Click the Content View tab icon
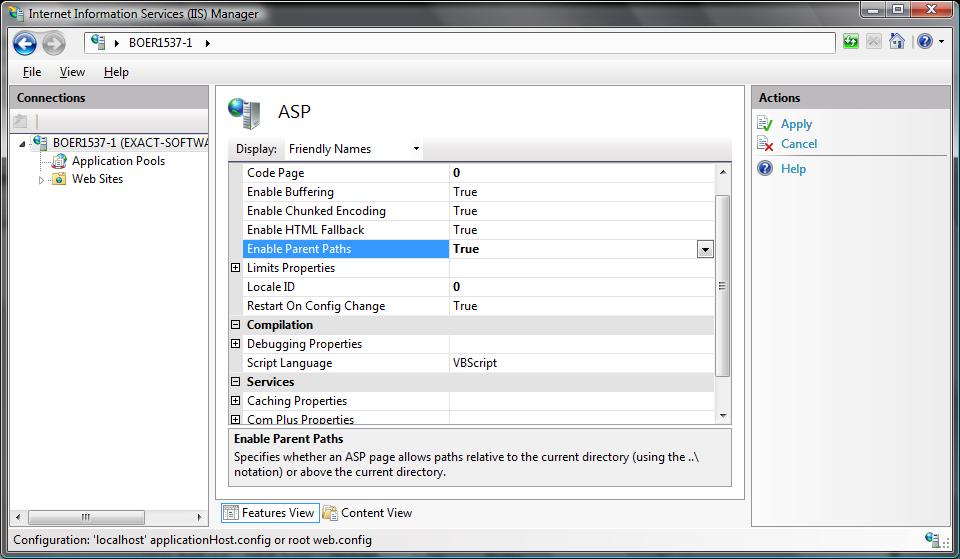Viewport: 960px width, 559px height. (x=330, y=512)
